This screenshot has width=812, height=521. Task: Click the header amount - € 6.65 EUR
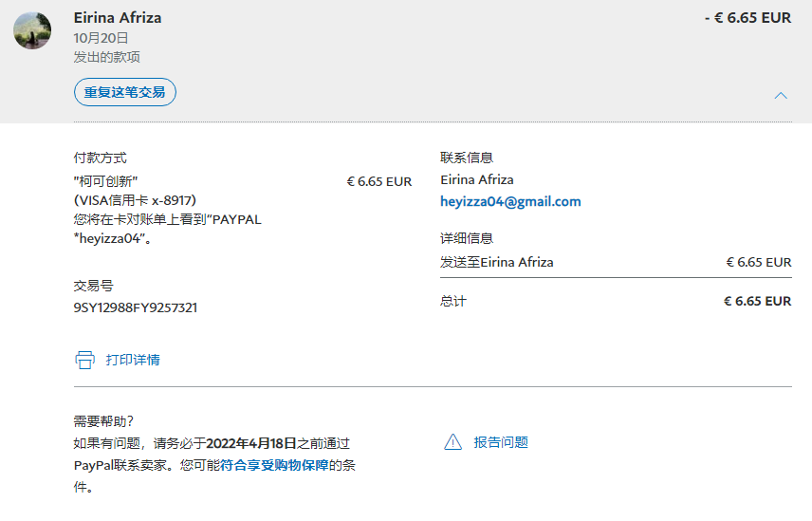[x=747, y=18]
